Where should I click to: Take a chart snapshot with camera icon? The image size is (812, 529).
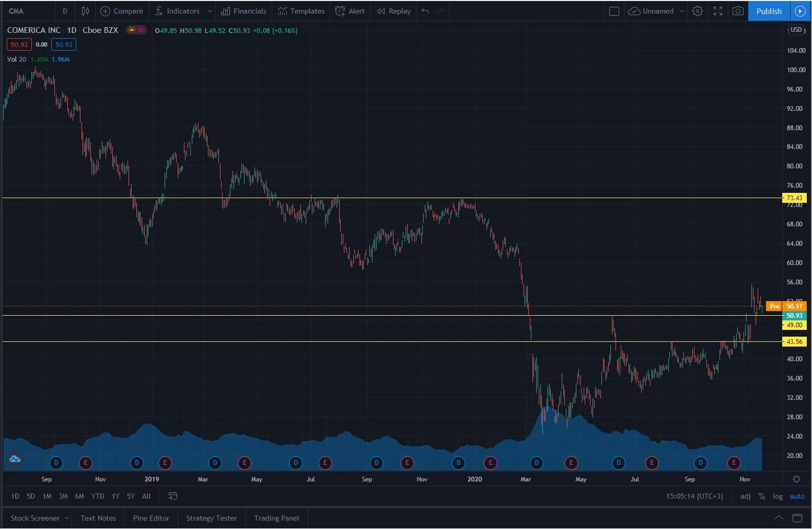[738, 11]
